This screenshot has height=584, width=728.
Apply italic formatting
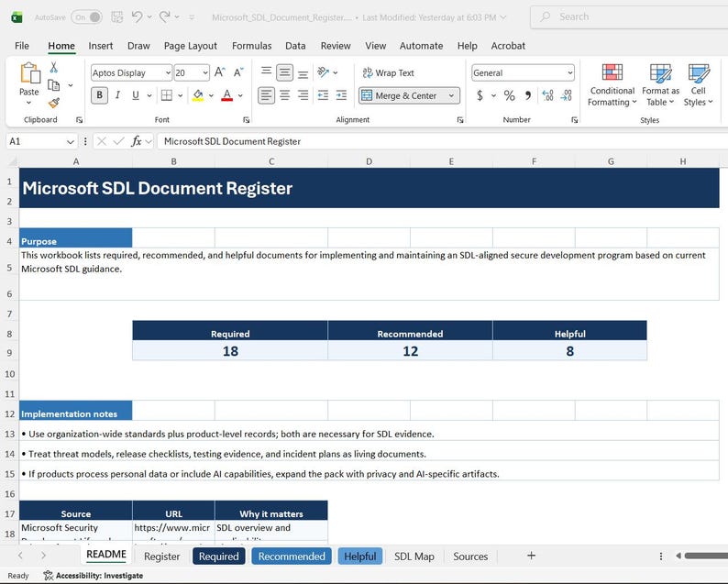coord(117,95)
